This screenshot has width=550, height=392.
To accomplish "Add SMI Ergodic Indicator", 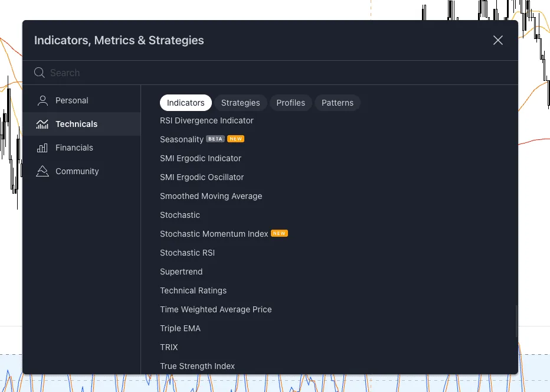I will click(201, 159).
